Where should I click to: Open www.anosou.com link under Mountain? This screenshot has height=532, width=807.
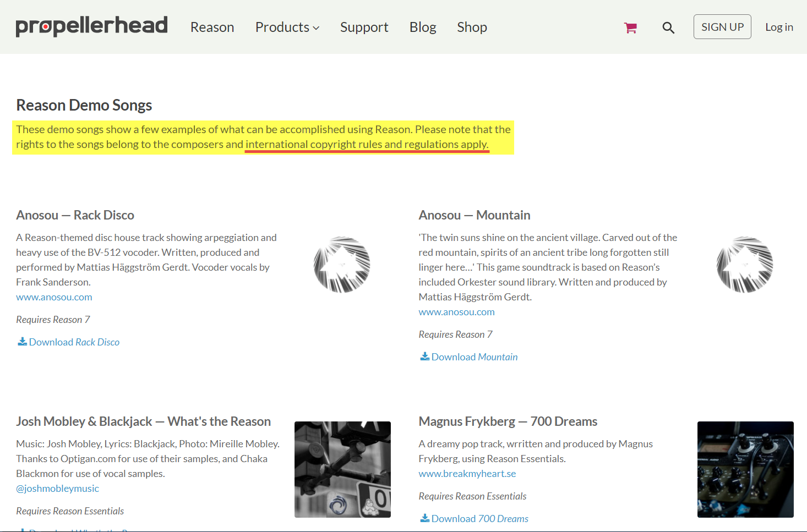(456, 312)
